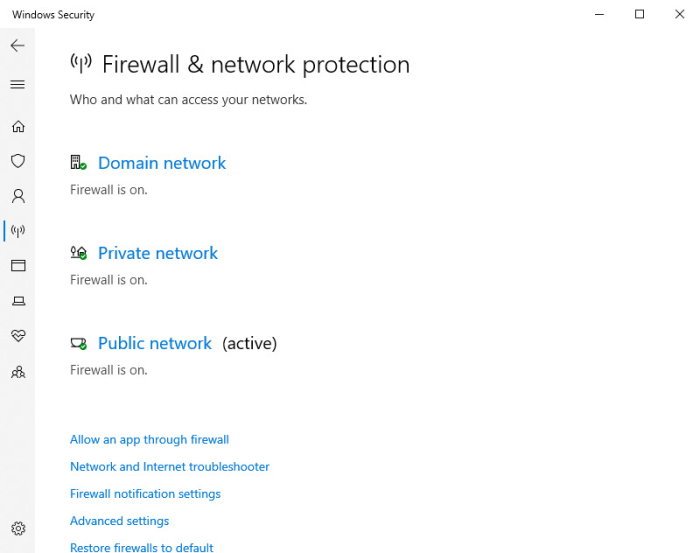700x553 pixels.
Task: Click the Domain network building icon
Action: (78, 162)
